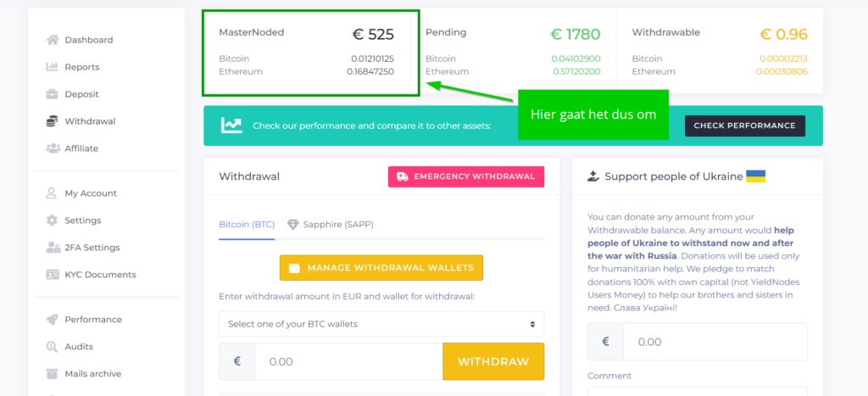Select the Deposit briefcase icon
This screenshot has height=396, width=868.
(52, 94)
